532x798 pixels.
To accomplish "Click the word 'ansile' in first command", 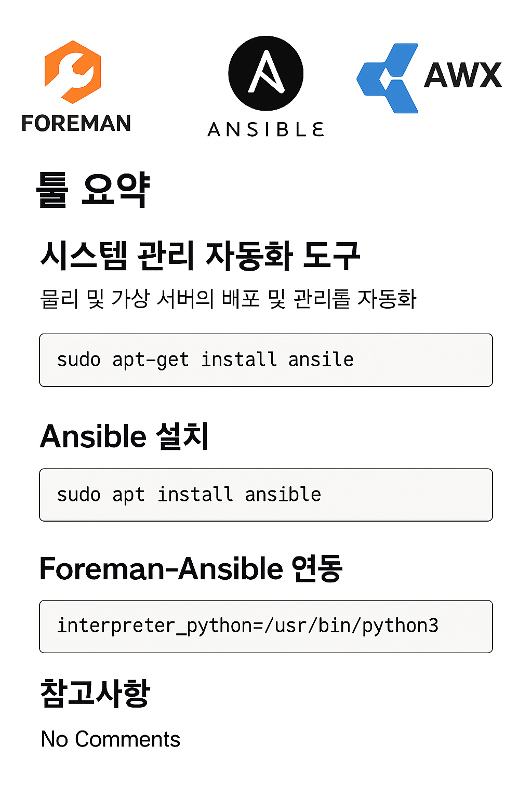I will [321, 360].
